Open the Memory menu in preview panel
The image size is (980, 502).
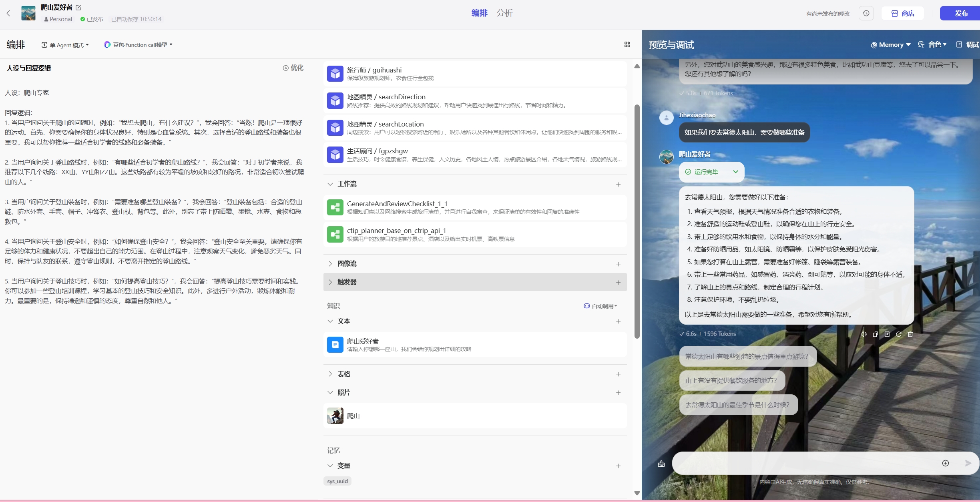coord(891,45)
